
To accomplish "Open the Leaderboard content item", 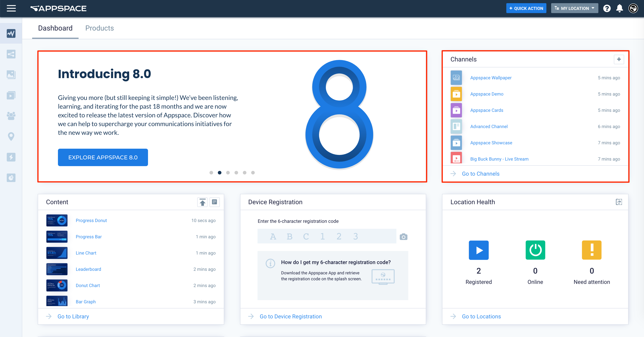I will (88, 269).
